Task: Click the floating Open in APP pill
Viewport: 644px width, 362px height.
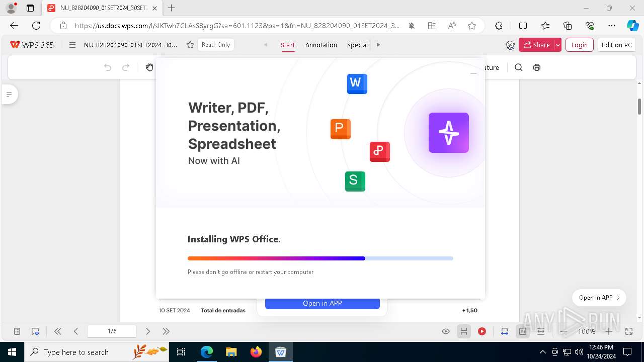Action: coord(599,298)
